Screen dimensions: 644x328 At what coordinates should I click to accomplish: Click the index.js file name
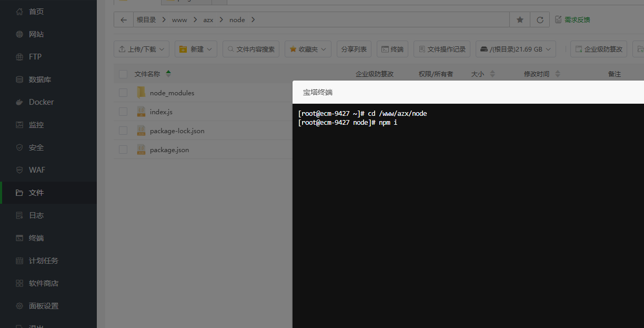point(161,112)
